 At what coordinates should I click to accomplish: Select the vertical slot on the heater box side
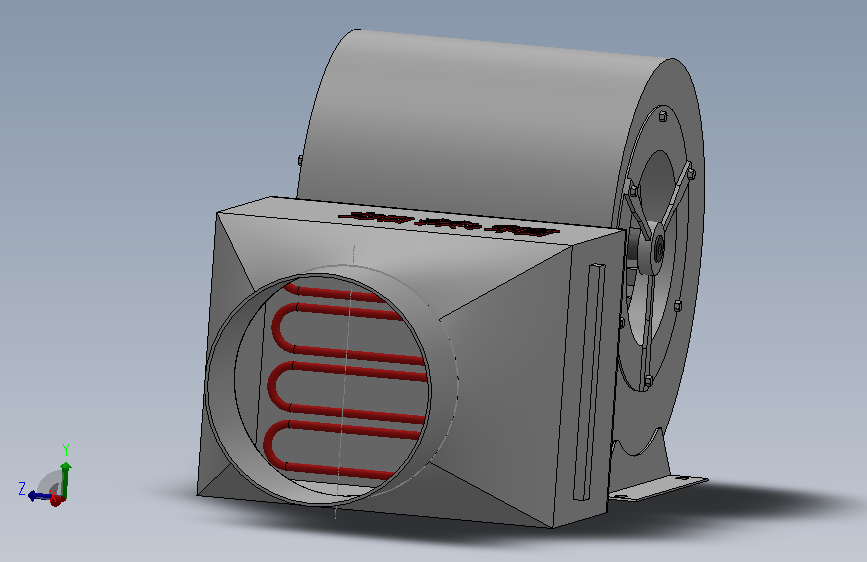(x=588, y=382)
